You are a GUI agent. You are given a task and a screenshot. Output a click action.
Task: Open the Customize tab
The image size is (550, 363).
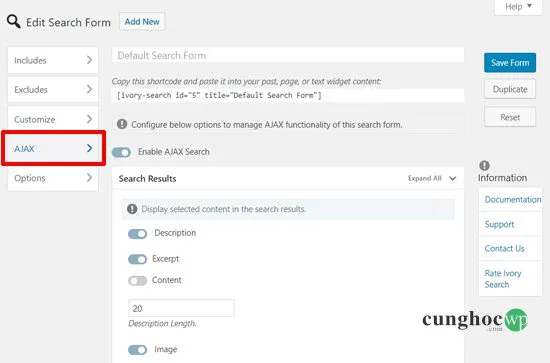(x=53, y=119)
